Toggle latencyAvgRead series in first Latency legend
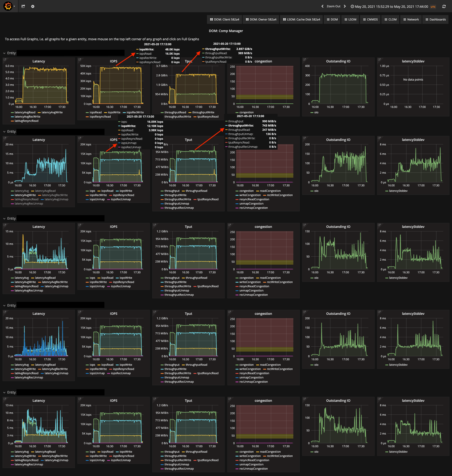This screenshot has width=452, height=476. [x=25, y=112]
